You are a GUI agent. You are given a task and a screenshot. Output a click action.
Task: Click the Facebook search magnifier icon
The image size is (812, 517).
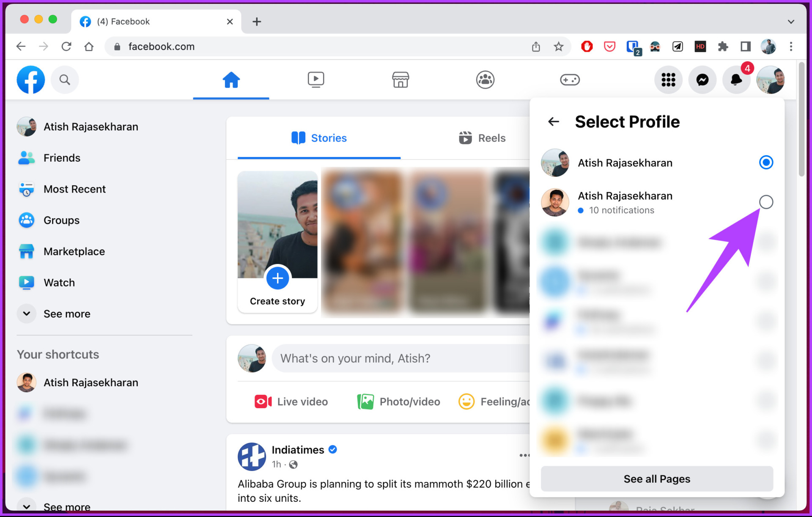point(65,80)
